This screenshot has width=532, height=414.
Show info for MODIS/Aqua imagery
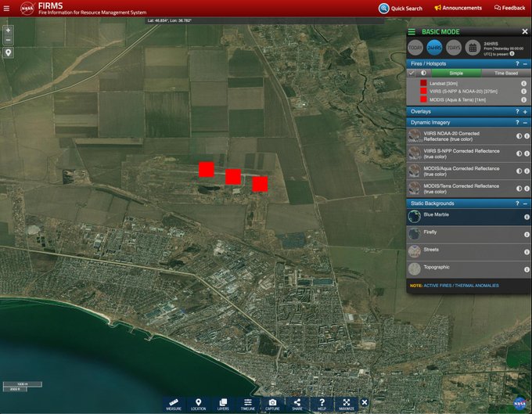click(527, 171)
